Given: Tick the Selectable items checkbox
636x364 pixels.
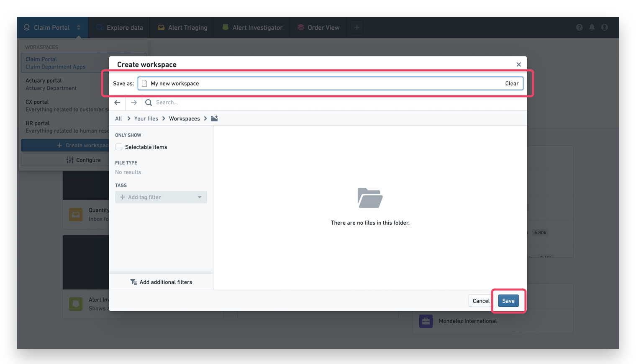Looking at the screenshot, I should (119, 147).
